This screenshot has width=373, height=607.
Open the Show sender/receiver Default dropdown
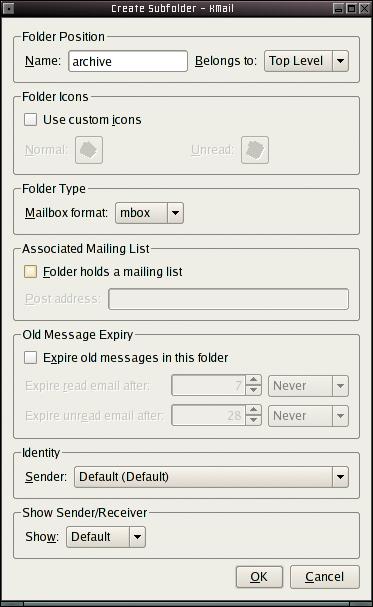click(106, 537)
